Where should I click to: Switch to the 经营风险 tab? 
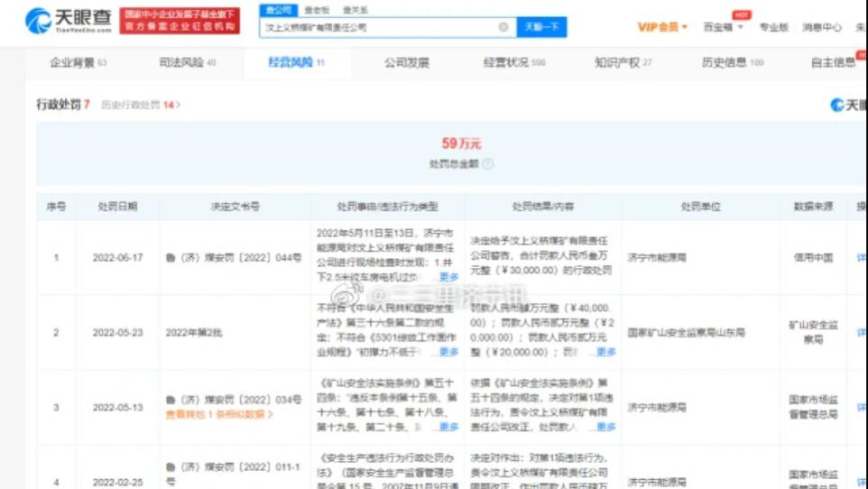296,62
